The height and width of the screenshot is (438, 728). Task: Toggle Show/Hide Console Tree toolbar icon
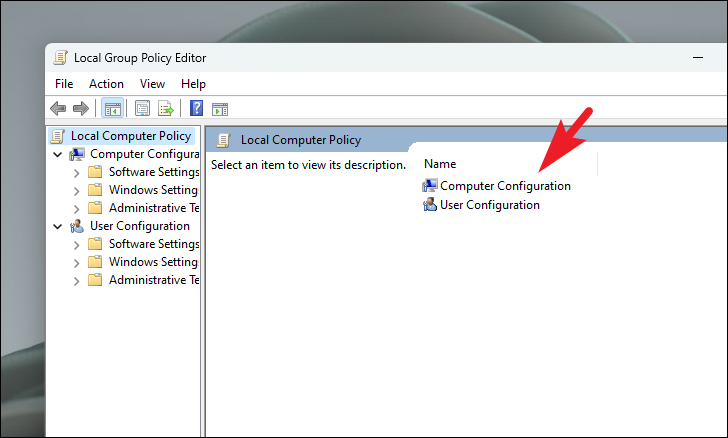pos(112,109)
